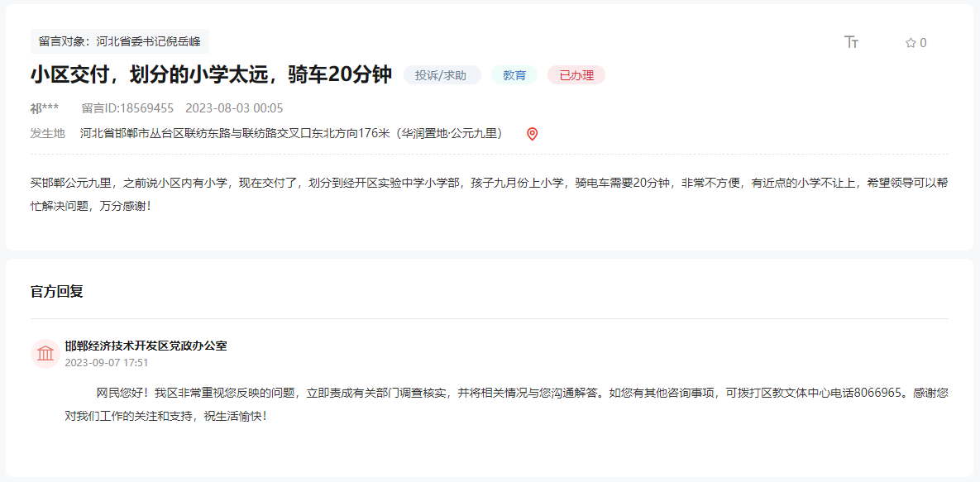Select the 已办理 status tag
The width and height of the screenshot is (980, 482).
pos(576,75)
